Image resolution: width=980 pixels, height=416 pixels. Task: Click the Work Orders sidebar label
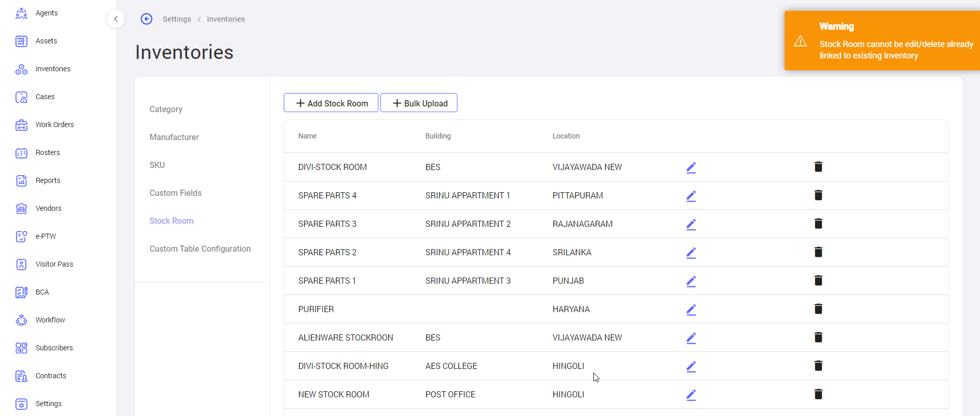click(55, 125)
